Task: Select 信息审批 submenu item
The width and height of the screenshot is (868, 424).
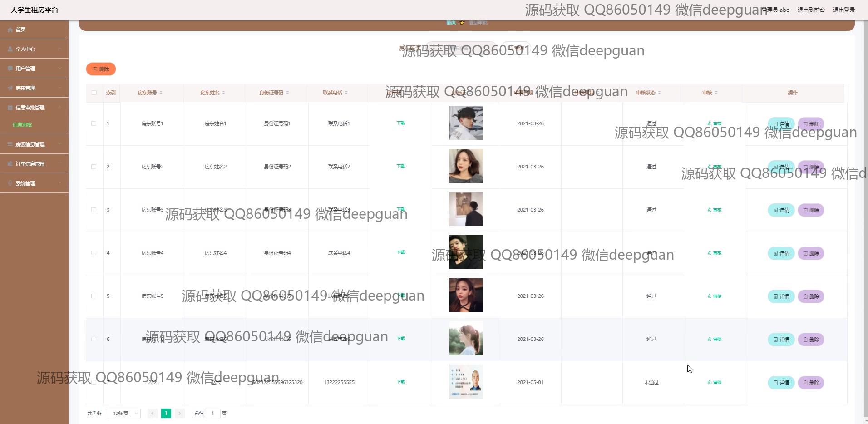Action: coord(22,125)
